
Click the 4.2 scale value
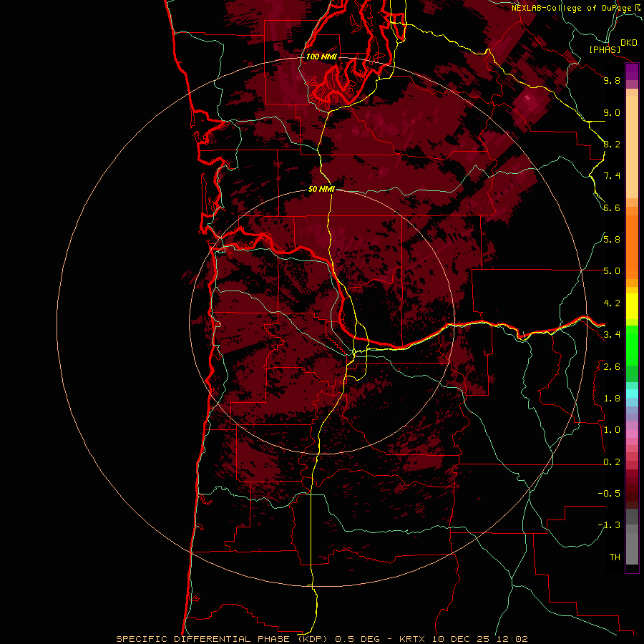612,303
